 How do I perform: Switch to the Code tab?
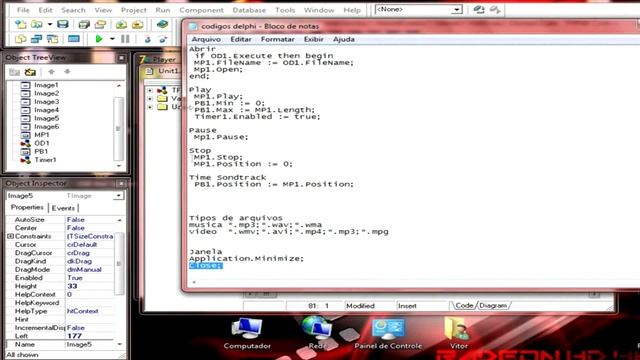click(464, 305)
